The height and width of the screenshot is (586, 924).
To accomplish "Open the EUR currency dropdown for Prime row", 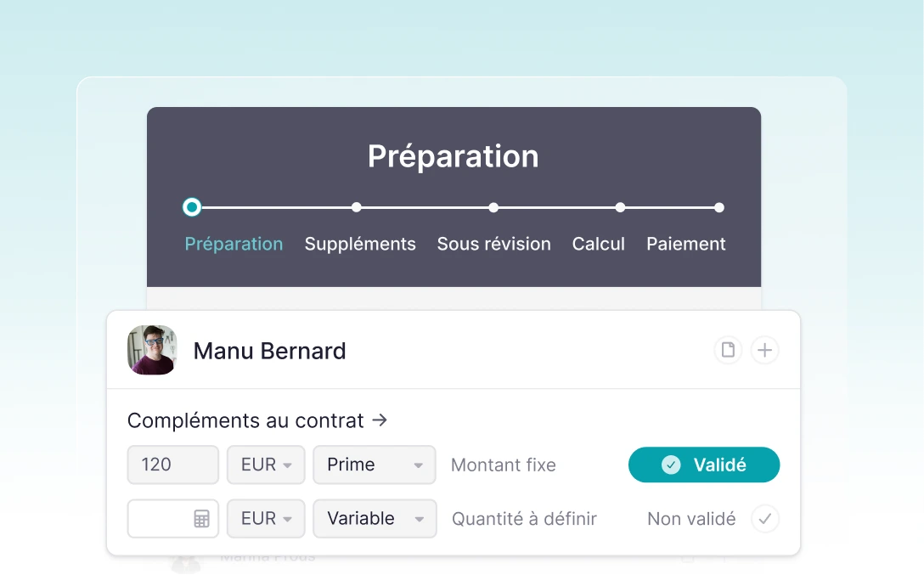I will [266, 465].
